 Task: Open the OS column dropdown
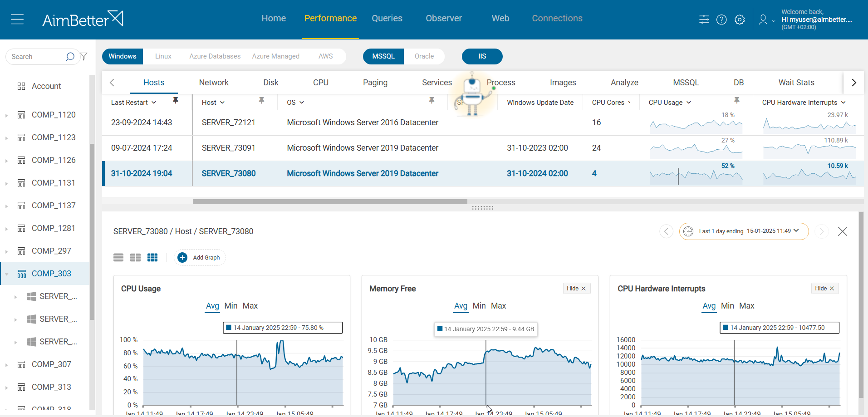[302, 103]
